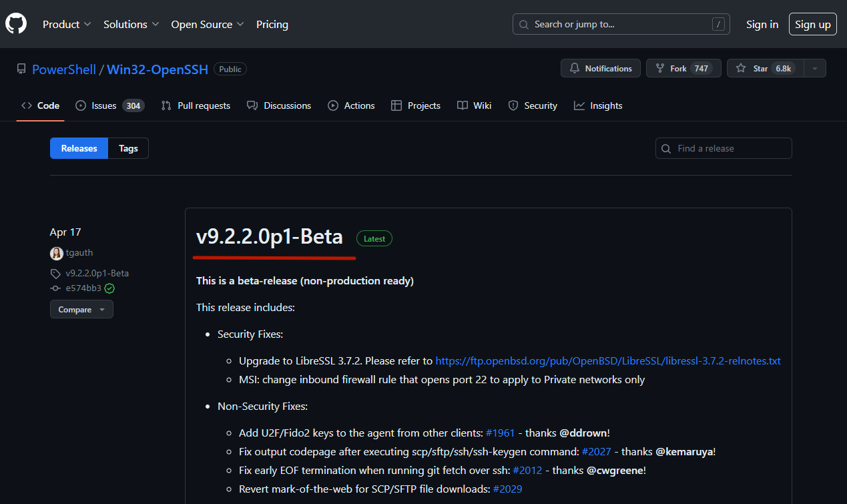Open the Compare dropdown

coord(81,309)
